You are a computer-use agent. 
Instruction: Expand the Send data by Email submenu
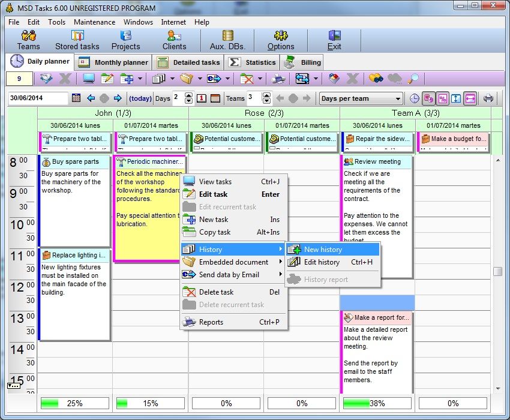pyautogui.click(x=234, y=275)
